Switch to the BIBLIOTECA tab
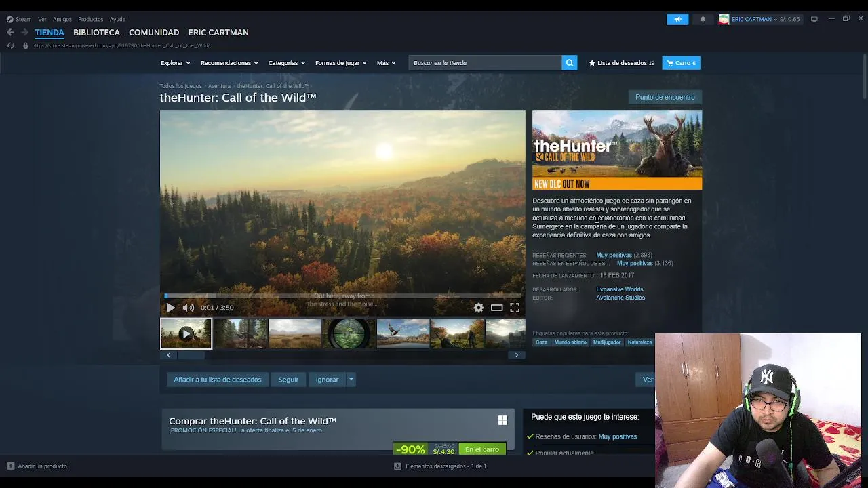The image size is (868, 488). click(x=96, y=32)
